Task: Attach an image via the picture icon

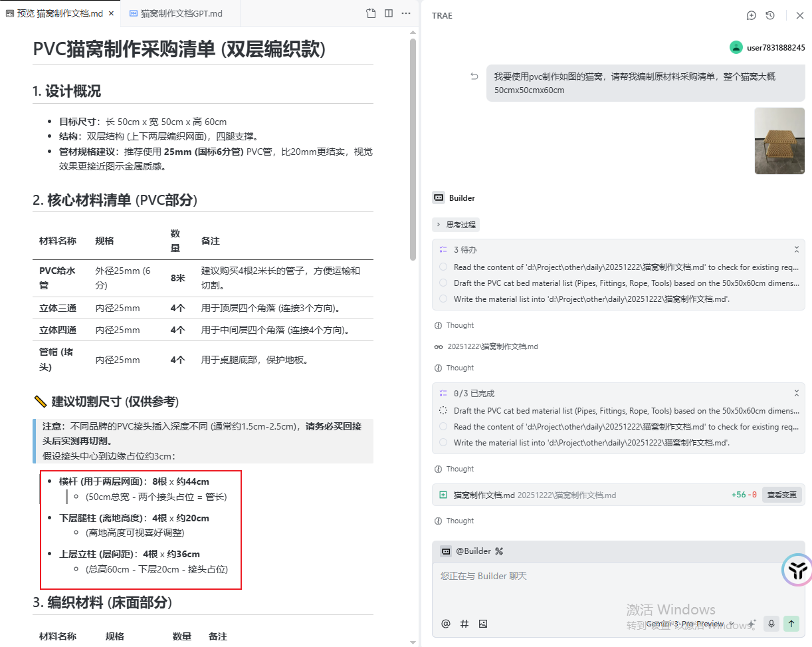Action: (483, 624)
